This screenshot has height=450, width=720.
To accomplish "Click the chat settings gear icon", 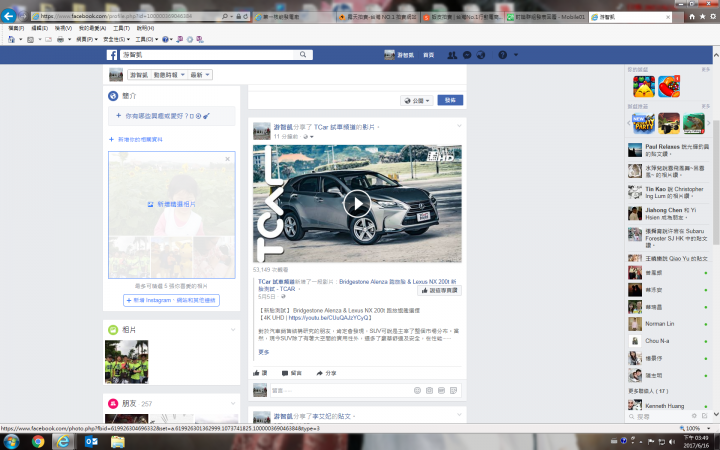I will [x=694, y=416].
